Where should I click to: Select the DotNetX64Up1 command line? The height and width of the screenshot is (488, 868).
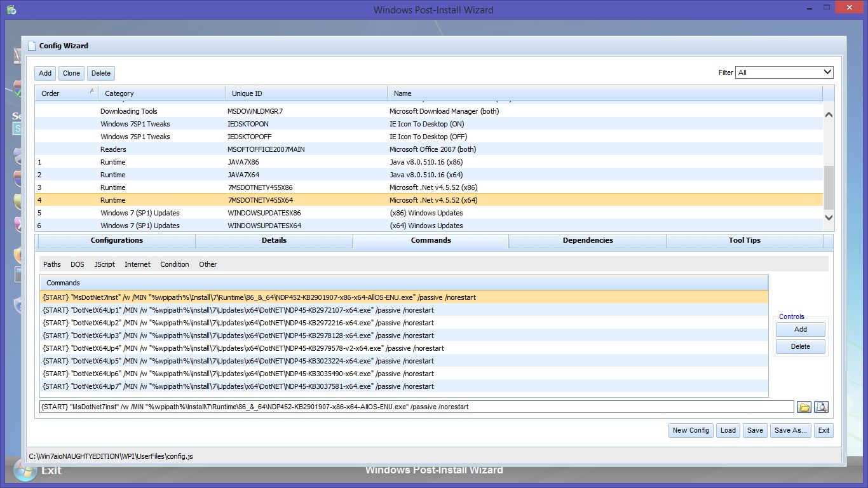[404, 310]
